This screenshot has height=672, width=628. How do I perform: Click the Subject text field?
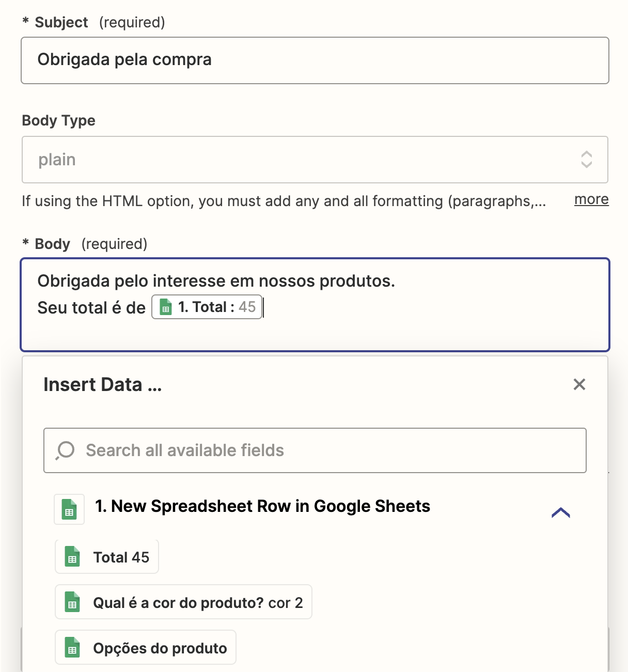pos(315,60)
